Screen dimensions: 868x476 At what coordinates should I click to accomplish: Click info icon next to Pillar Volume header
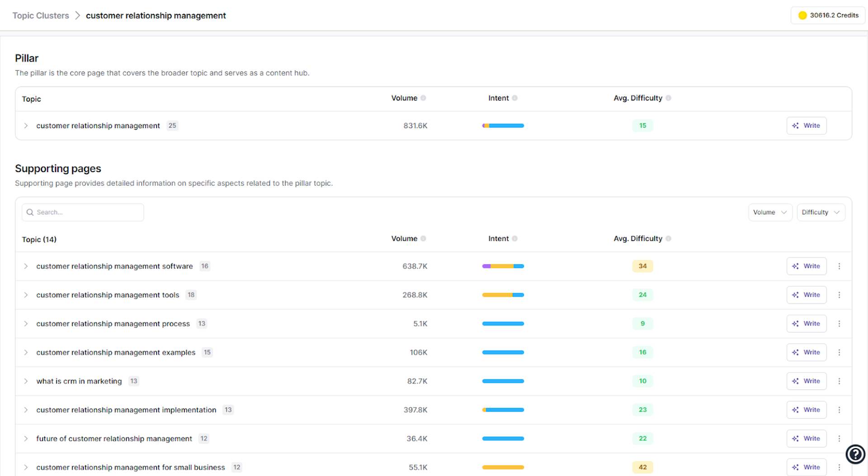tap(423, 98)
